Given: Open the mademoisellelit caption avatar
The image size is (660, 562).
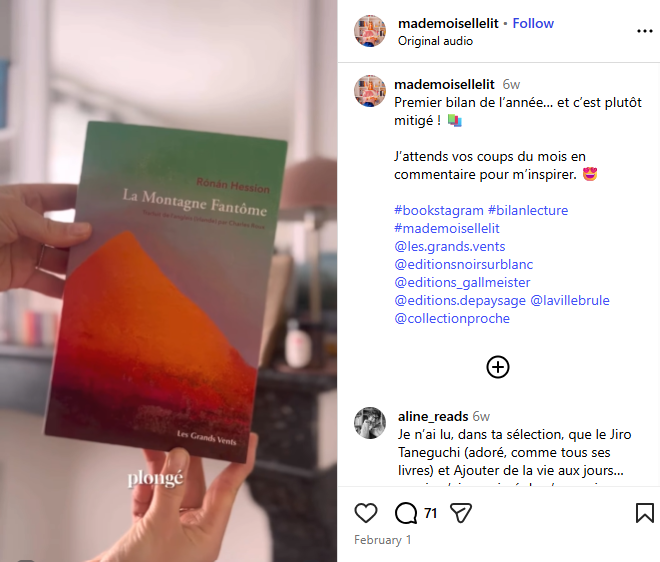Looking at the screenshot, I should pyautogui.click(x=370, y=91).
